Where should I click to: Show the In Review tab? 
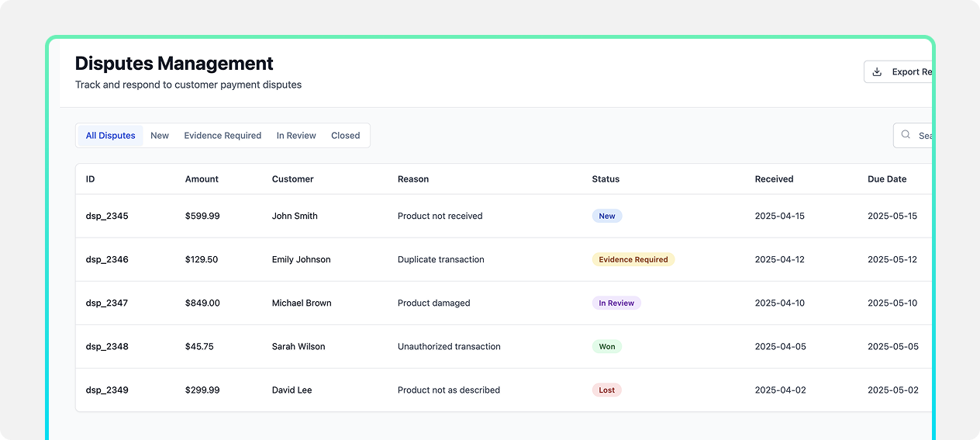point(296,136)
